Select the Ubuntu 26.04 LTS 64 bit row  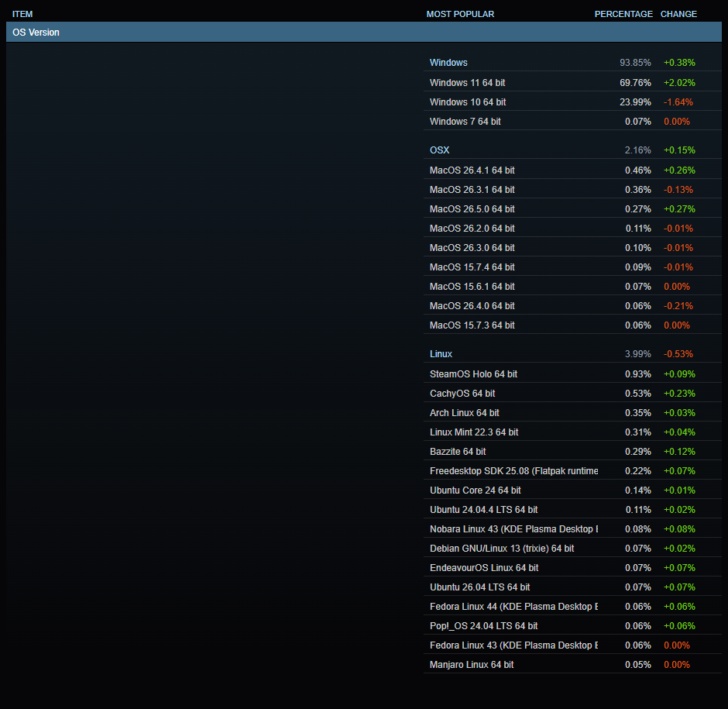(x=572, y=587)
